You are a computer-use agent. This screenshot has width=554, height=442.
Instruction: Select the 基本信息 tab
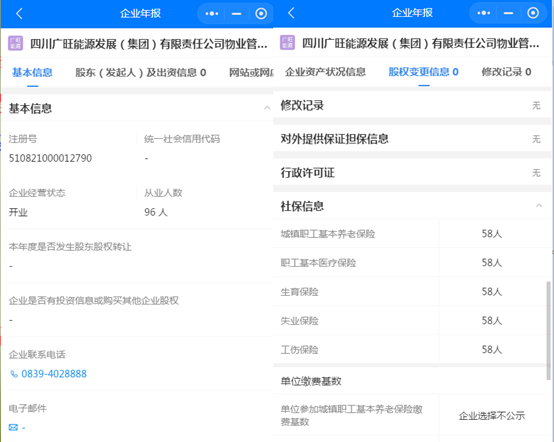[x=32, y=72]
